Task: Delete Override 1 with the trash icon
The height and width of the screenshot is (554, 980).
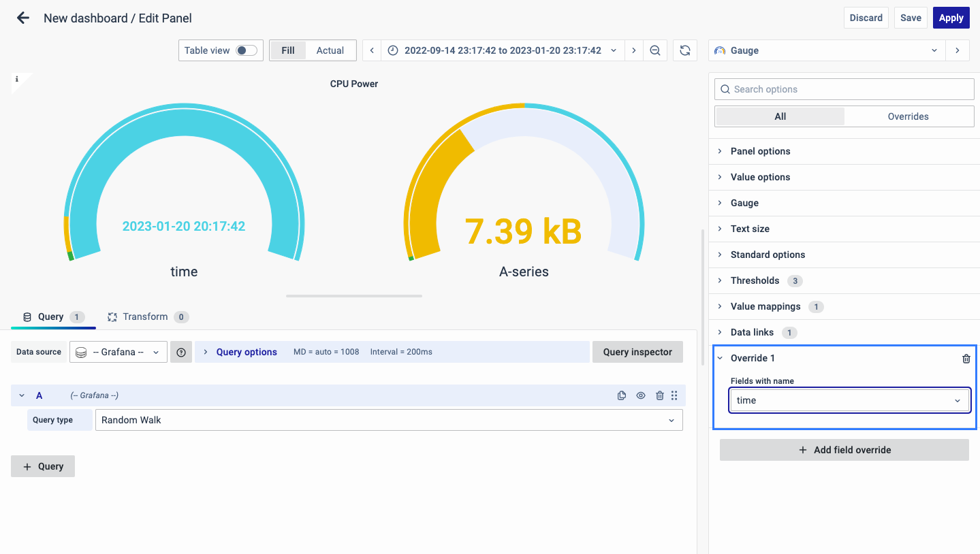Action: [966, 359]
